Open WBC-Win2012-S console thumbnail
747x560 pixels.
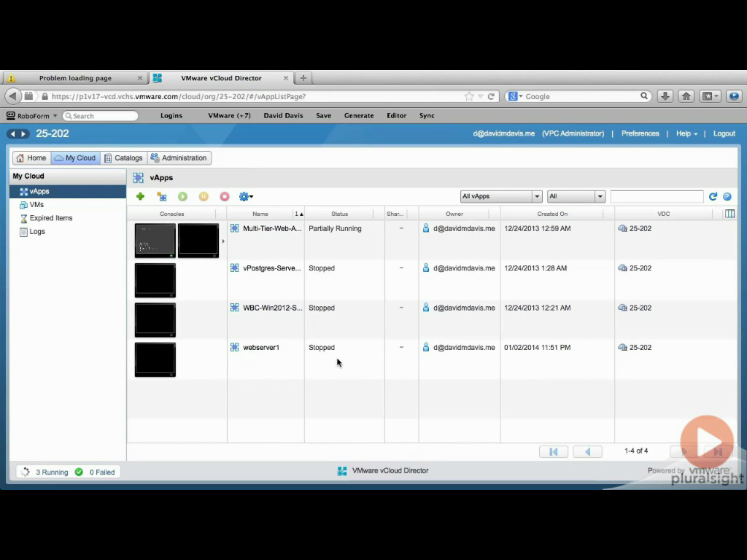(x=155, y=319)
